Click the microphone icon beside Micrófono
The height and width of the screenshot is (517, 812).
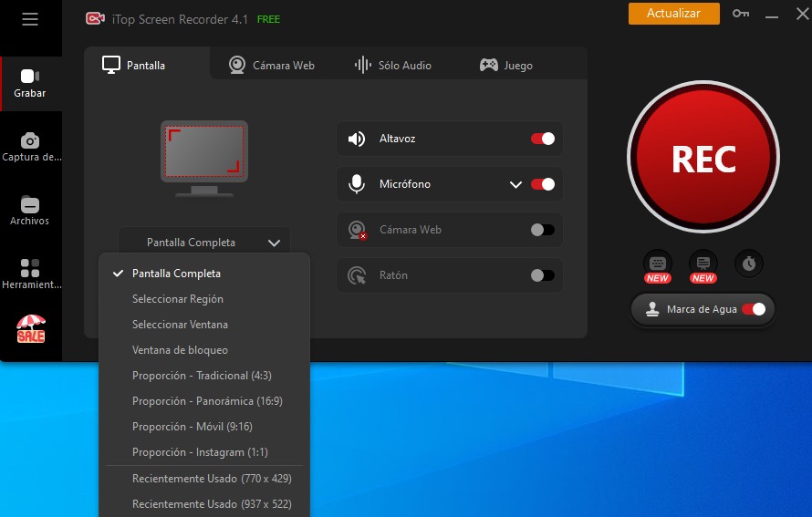[x=357, y=184]
